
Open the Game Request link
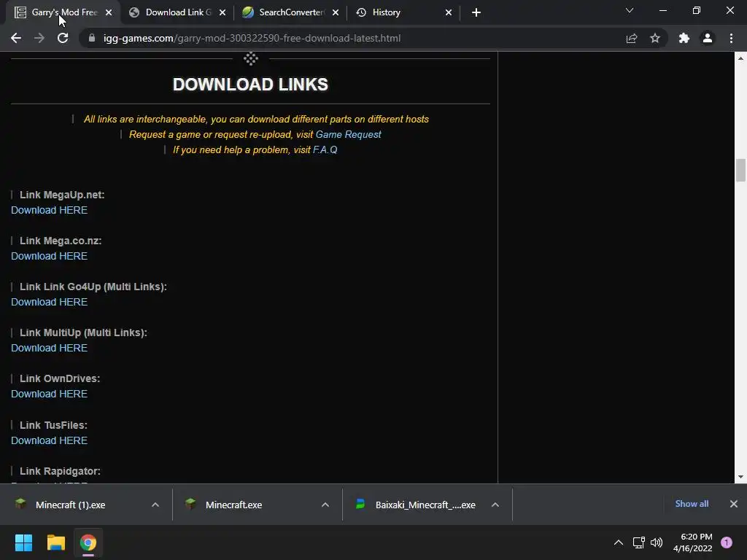348,134
